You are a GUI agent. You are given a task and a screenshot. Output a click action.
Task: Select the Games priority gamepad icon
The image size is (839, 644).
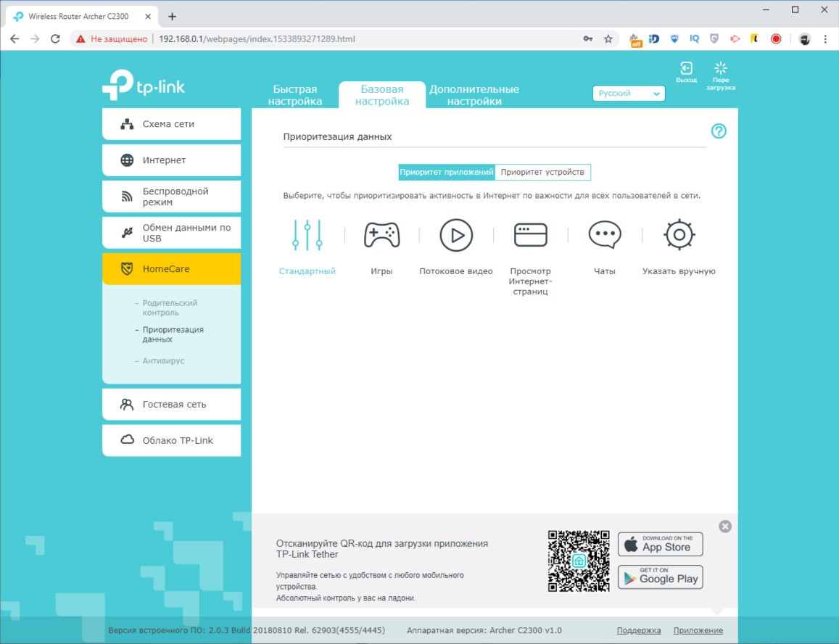pos(381,235)
